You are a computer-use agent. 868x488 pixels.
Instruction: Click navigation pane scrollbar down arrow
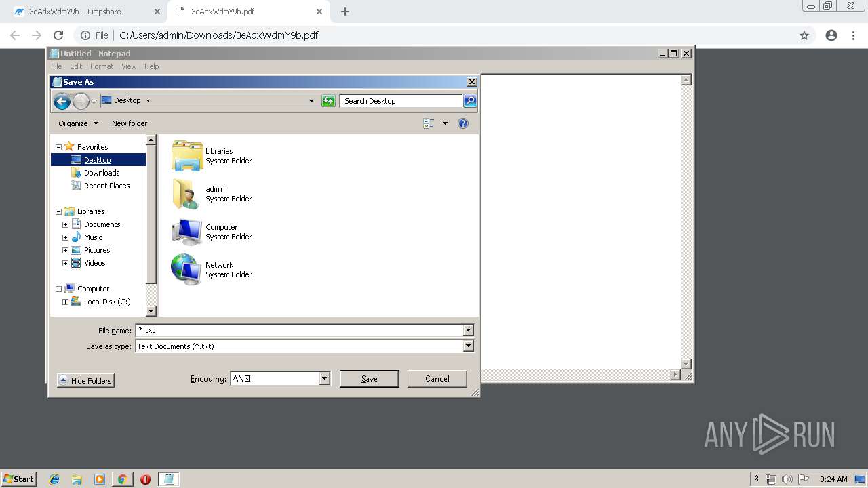[151, 311]
